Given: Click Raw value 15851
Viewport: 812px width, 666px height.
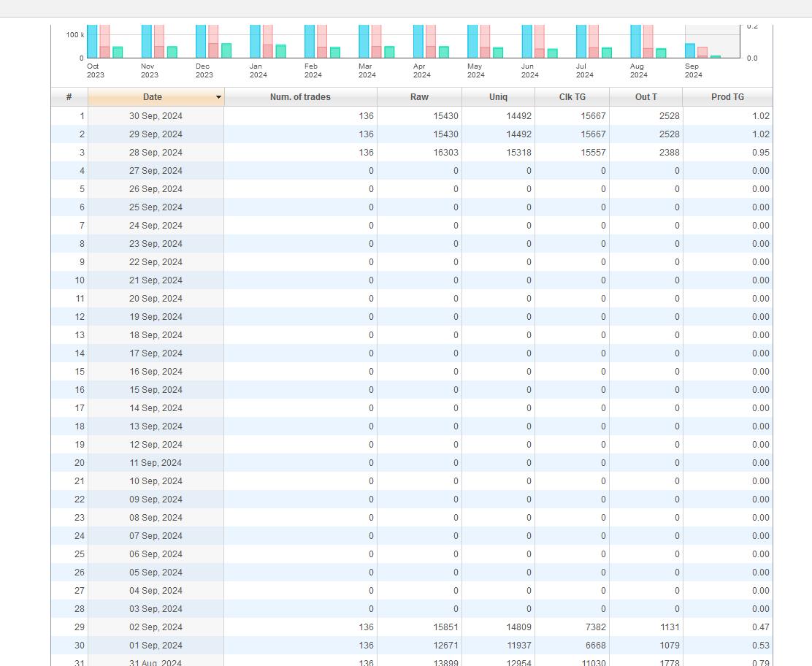Looking at the screenshot, I should click(x=445, y=627).
